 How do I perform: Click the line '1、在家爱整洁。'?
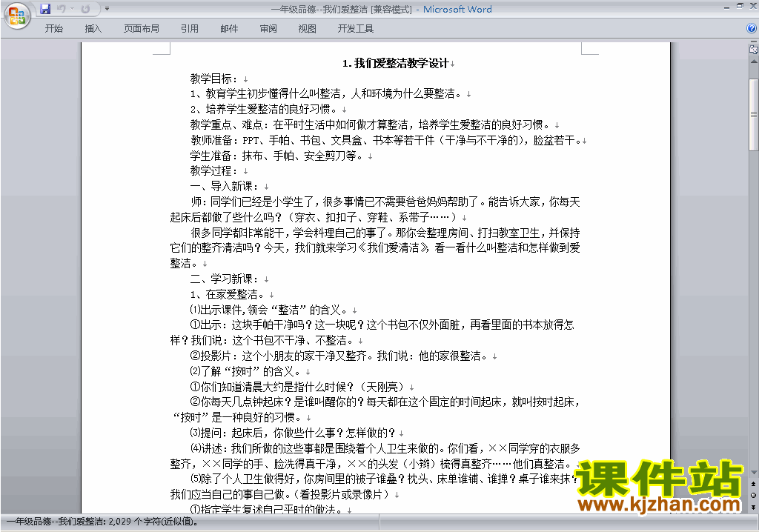228,294
